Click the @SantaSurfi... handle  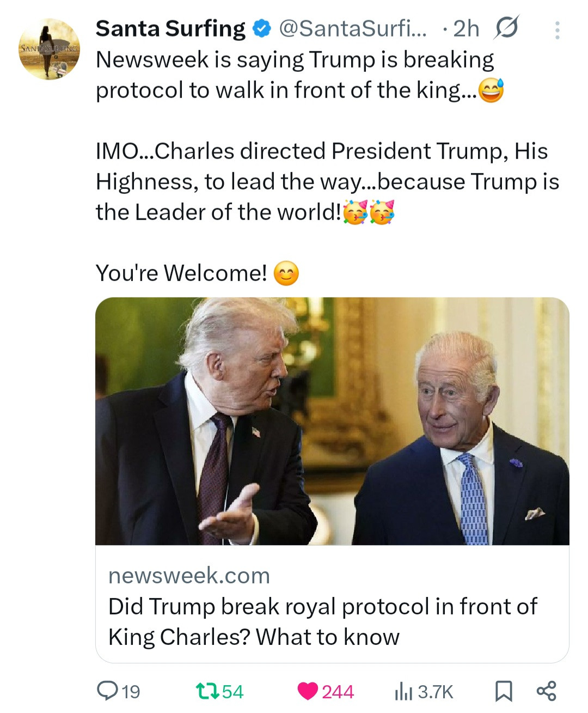353,29
